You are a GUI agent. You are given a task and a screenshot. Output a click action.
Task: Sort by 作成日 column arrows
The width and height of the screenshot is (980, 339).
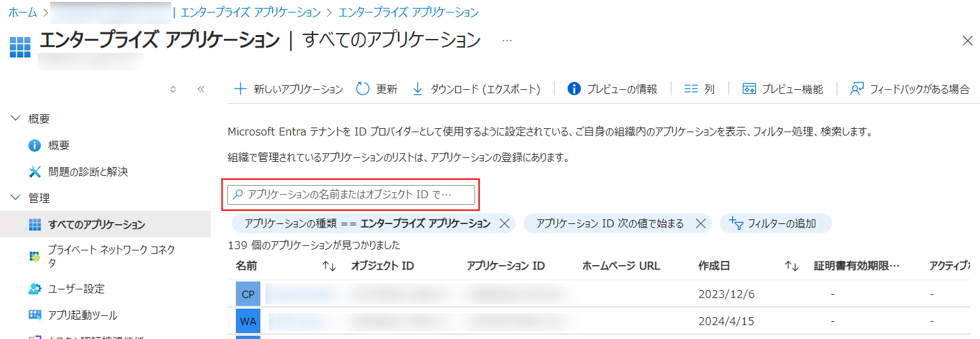(792, 266)
